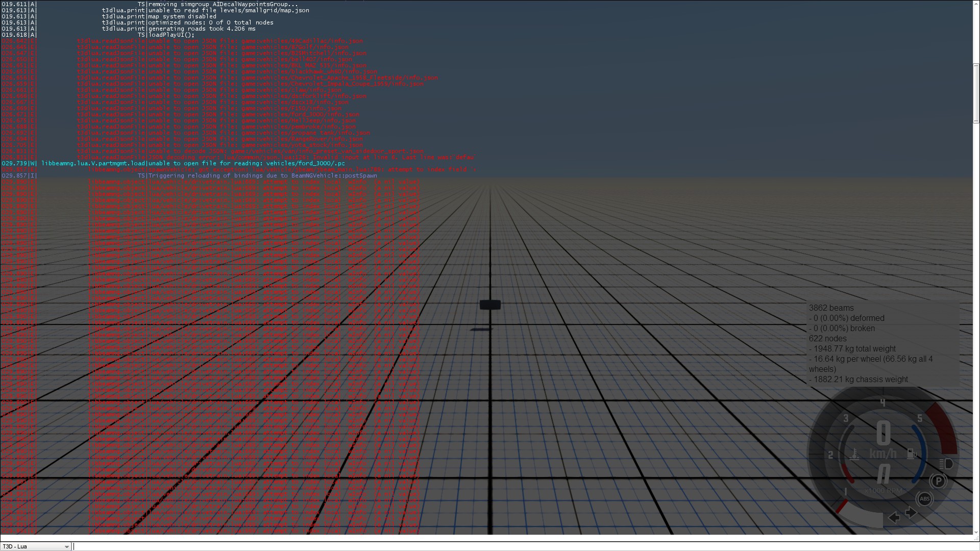Viewport: 980px width, 551px height.
Task: Click the 'optimized nodes: 0 of 0' line
Action: [x=211, y=22]
